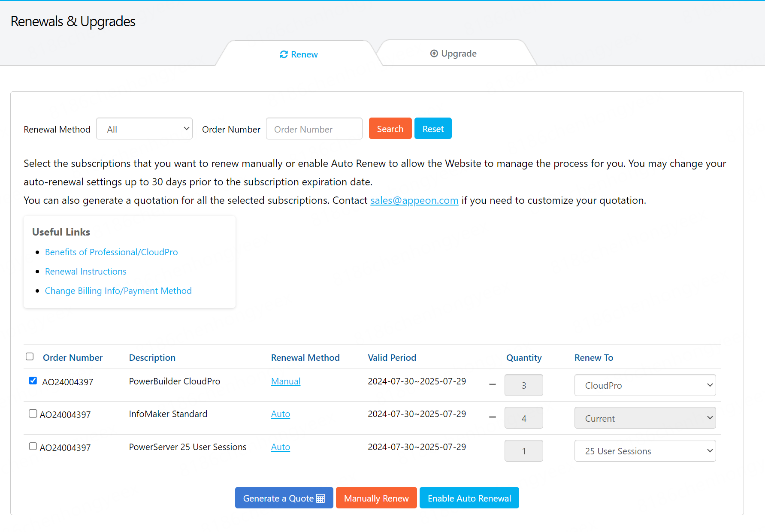This screenshot has width=765, height=532.
Task: Click Auto renewal method for InfoMaker Standard
Action: point(281,414)
